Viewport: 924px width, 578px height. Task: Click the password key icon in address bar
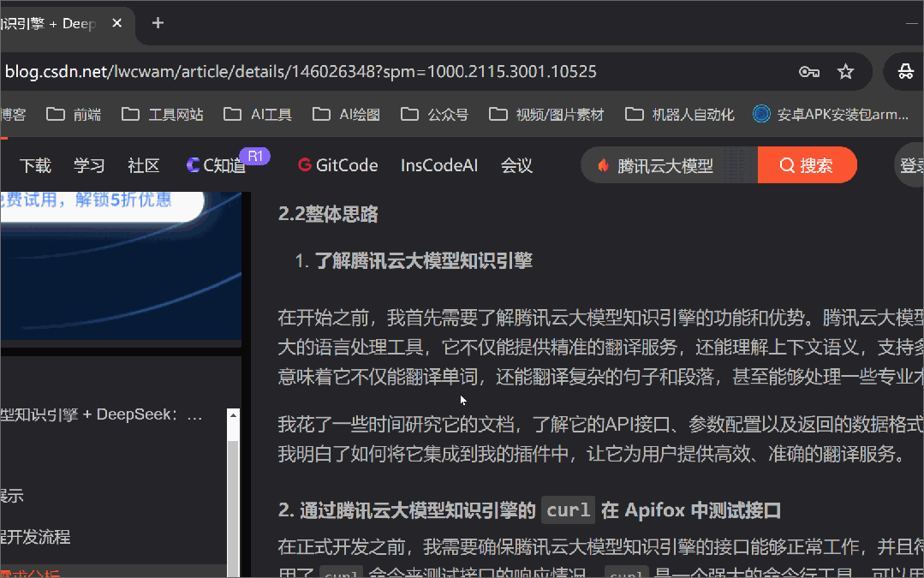click(x=809, y=72)
